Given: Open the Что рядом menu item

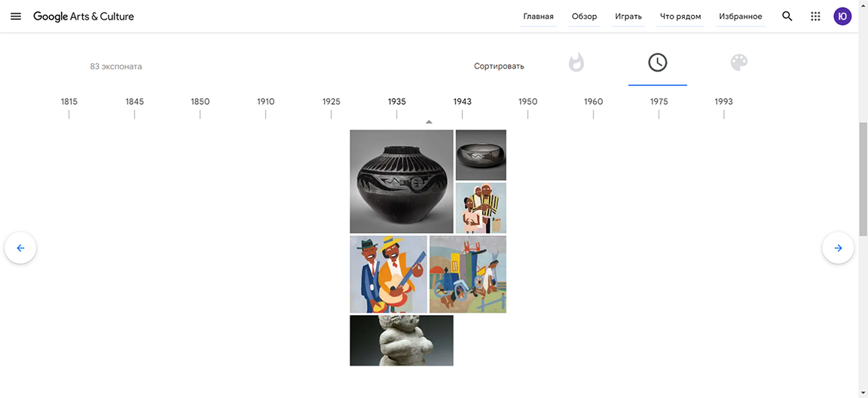Looking at the screenshot, I should (x=680, y=17).
